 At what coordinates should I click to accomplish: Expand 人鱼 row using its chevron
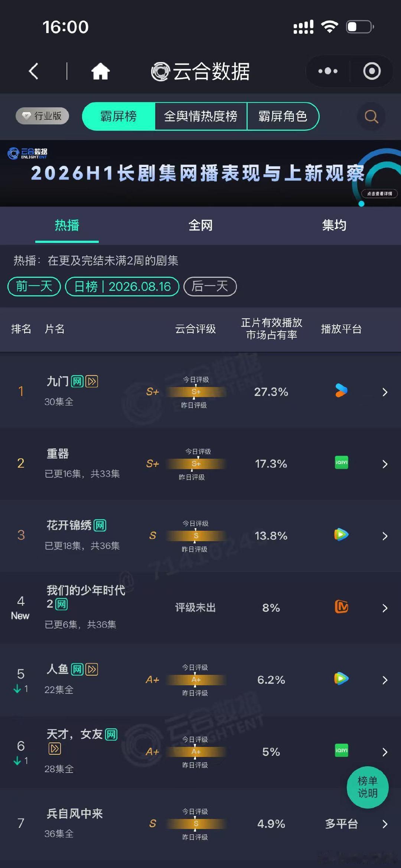385,680
